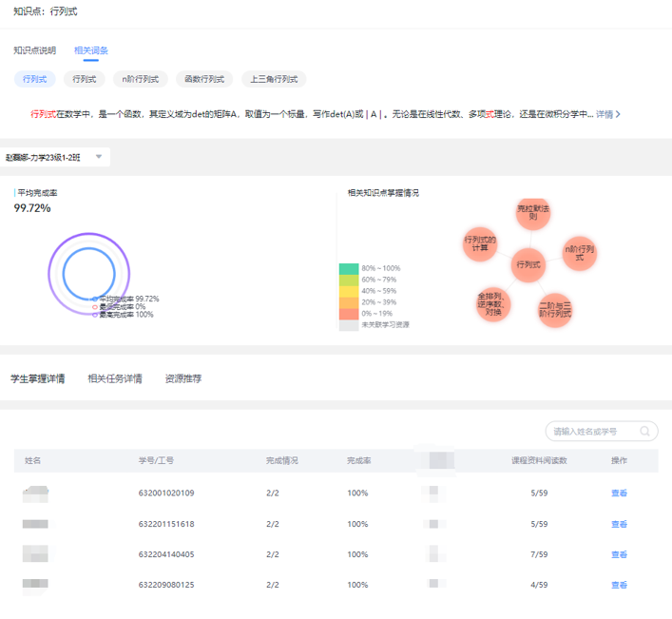Open the 详情 link for the definition

[607, 114]
